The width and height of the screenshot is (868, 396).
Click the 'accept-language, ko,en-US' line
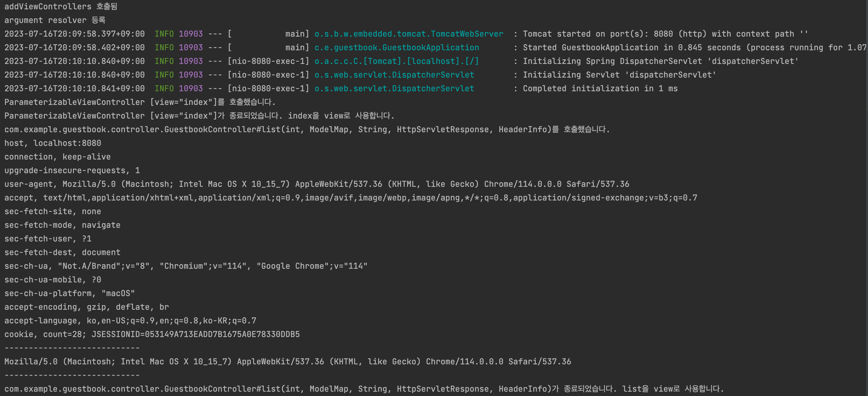tap(130, 320)
